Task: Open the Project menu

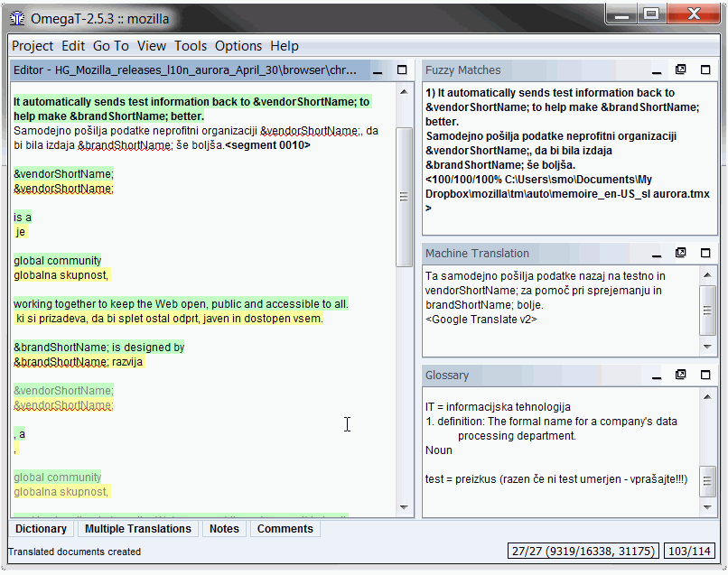Action: tap(33, 46)
